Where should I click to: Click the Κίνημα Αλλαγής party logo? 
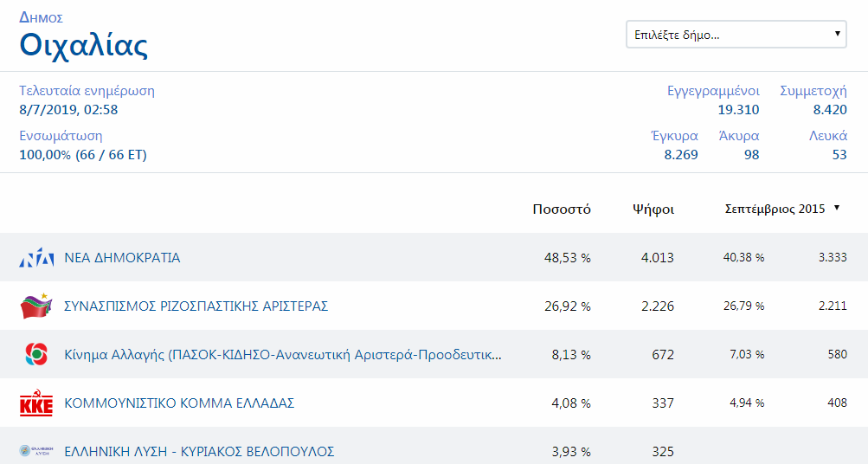(x=36, y=354)
